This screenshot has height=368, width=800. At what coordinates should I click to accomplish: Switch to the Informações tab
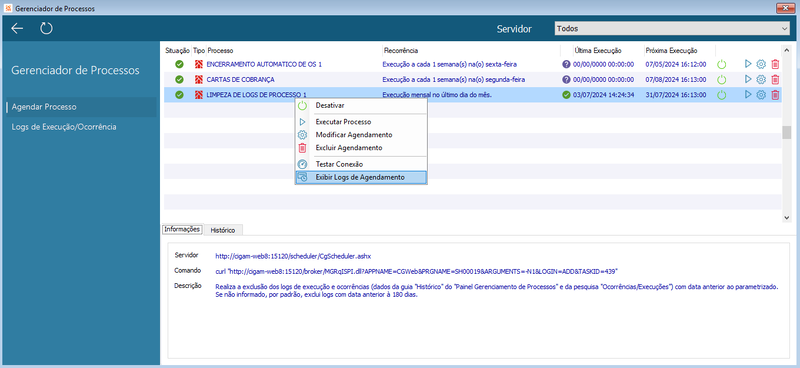pyautogui.click(x=182, y=230)
